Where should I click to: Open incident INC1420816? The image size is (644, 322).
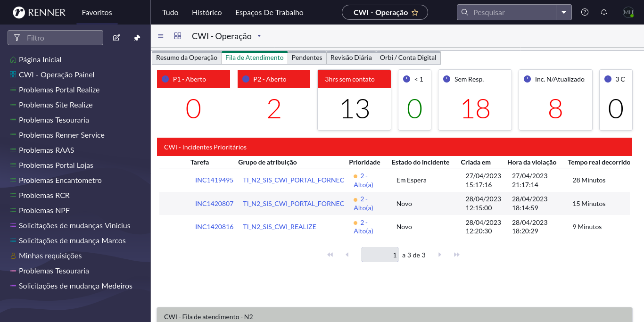click(214, 227)
